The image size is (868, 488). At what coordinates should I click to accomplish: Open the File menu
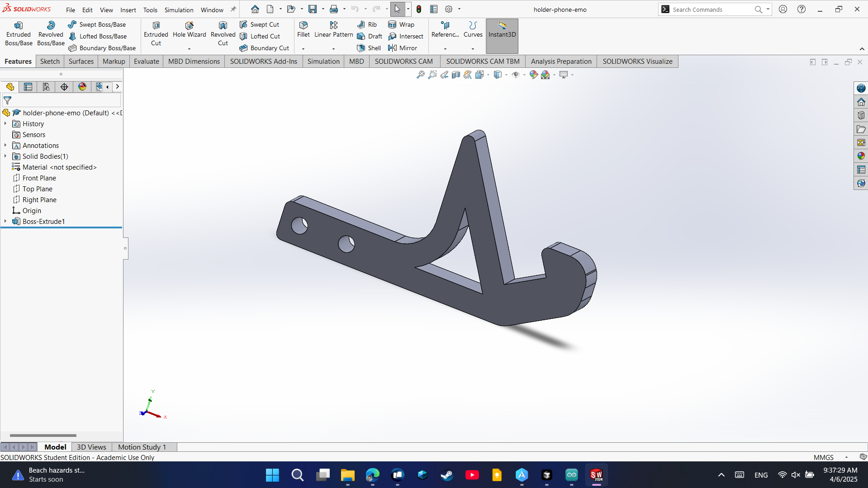pyautogui.click(x=71, y=9)
